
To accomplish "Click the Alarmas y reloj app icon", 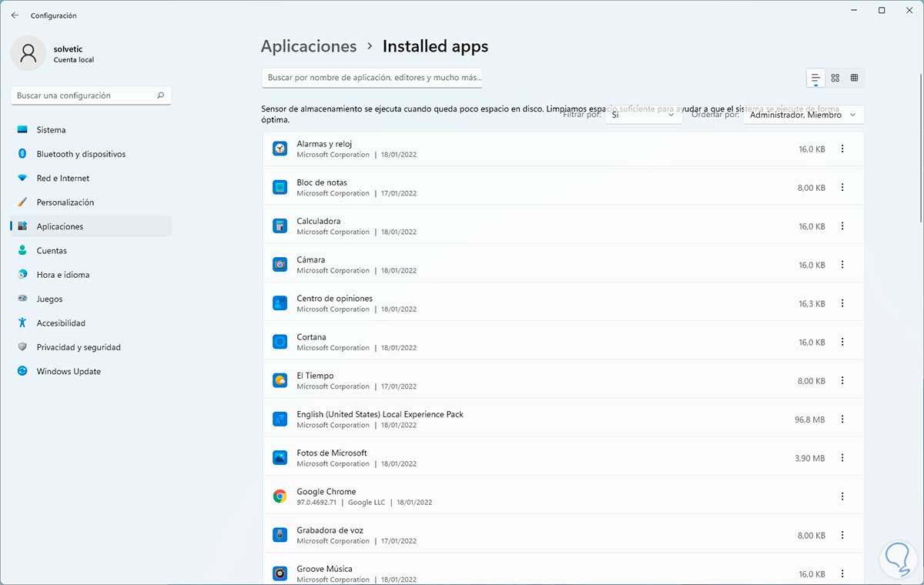I will coord(280,149).
